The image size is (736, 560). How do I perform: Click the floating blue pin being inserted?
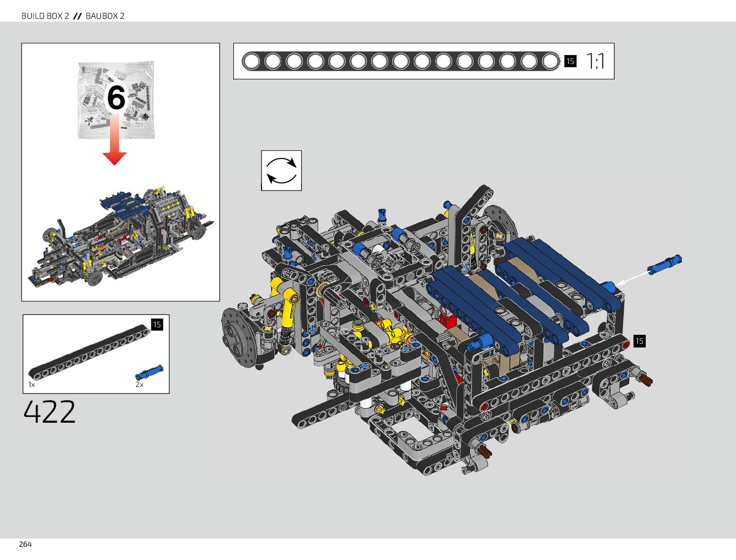coord(664,265)
